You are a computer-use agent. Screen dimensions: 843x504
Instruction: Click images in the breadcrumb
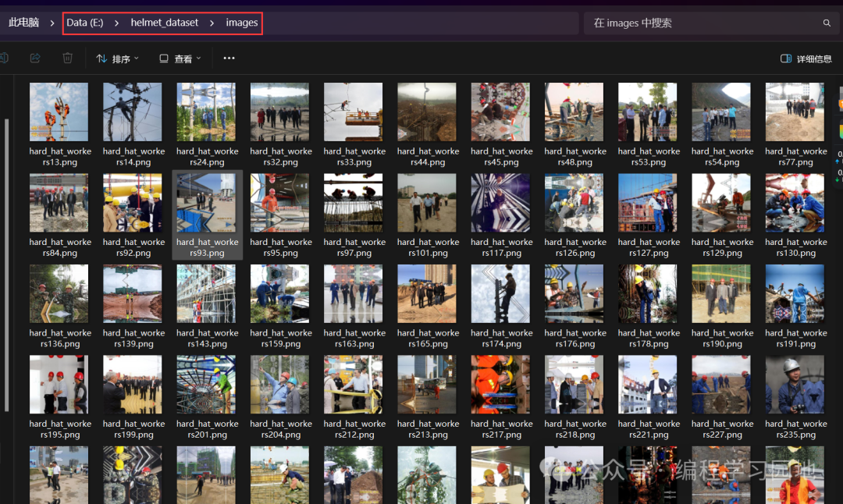pos(242,23)
